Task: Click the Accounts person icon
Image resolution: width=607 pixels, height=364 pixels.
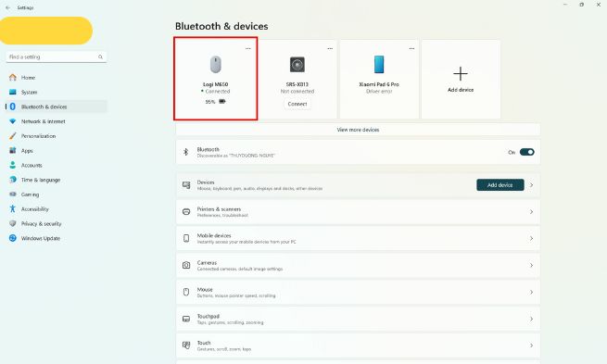Action: click(13, 165)
